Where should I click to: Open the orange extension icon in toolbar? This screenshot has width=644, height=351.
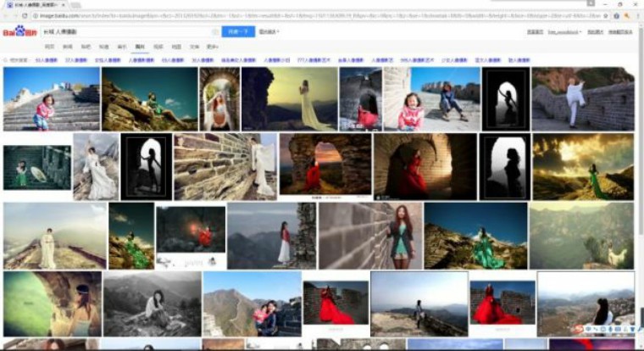pyautogui.click(x=627, y=15)
